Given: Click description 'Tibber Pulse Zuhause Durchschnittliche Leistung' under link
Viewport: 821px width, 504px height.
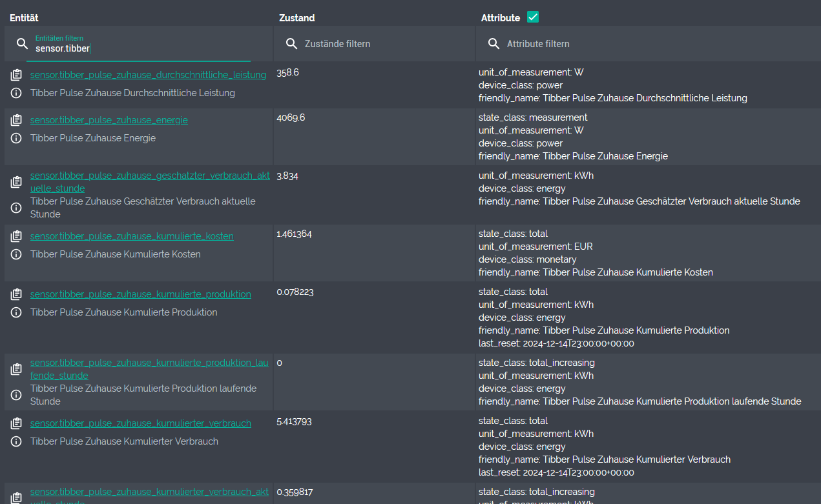Looking at the screenshot, I should point(132,93).
